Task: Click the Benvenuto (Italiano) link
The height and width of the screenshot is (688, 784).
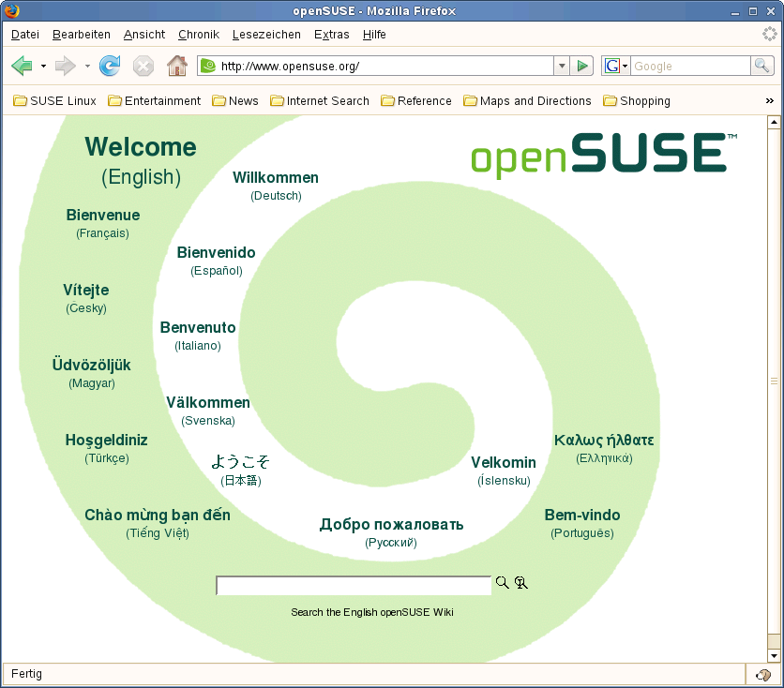Action: [x=198, y=336]
